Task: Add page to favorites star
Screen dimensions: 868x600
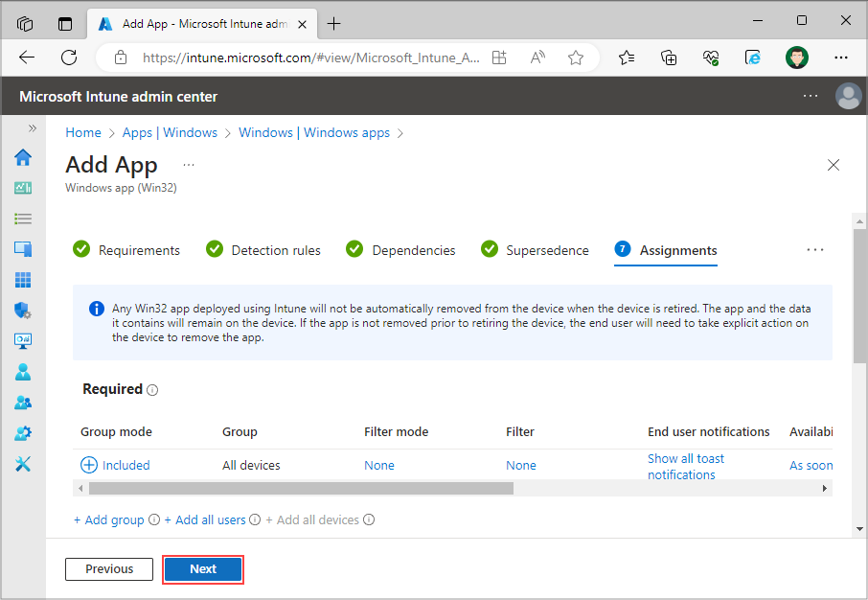Action: point(576,58)
